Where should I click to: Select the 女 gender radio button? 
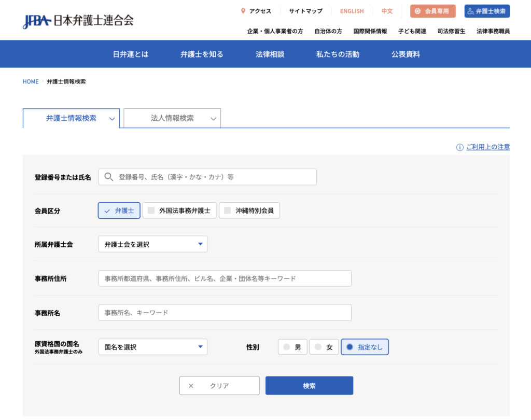(x=318, y=347)
